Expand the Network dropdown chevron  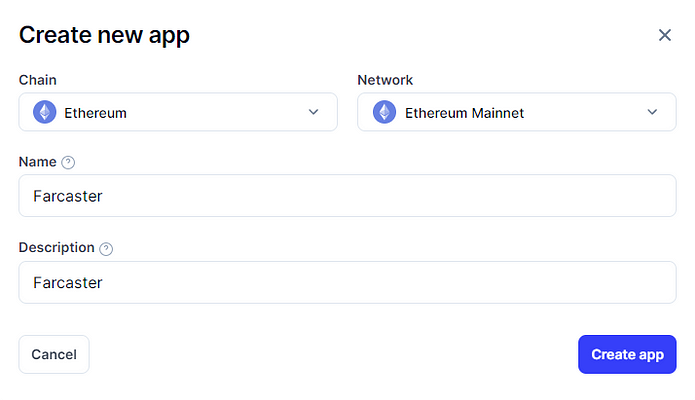[x=652, y=112]
